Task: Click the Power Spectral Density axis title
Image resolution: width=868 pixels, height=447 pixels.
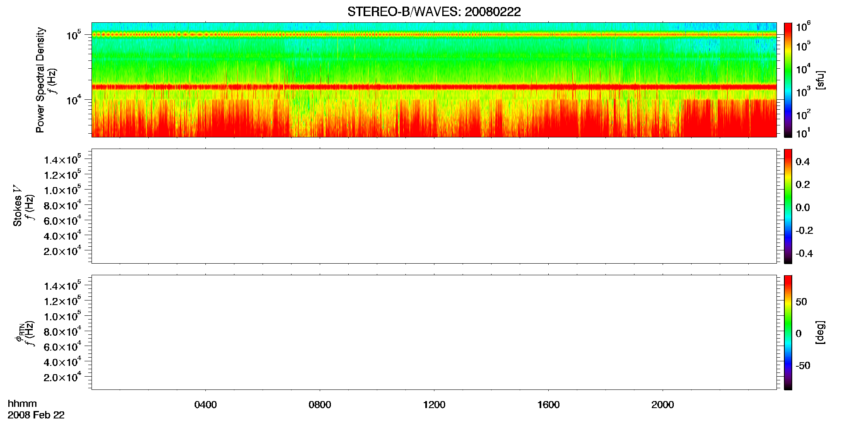Action: [40, 80]
